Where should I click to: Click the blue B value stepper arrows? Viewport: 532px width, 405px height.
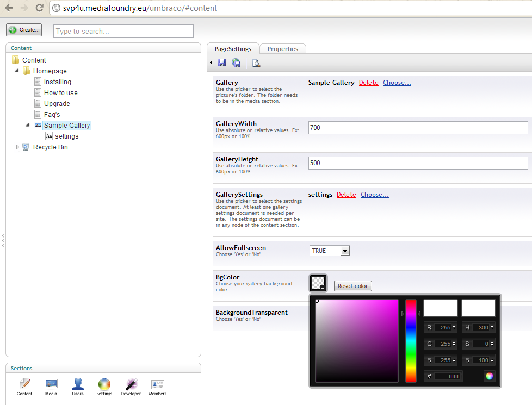[x=454, y=360]
